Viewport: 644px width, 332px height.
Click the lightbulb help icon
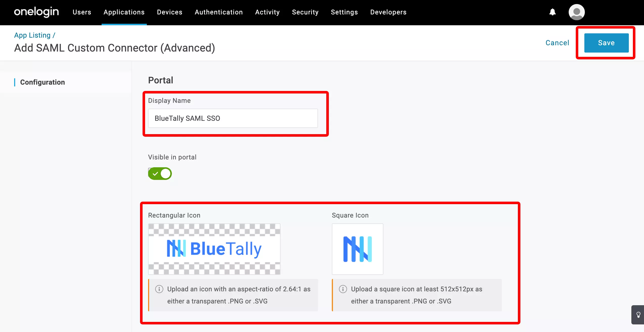click(x=638, y=315)
